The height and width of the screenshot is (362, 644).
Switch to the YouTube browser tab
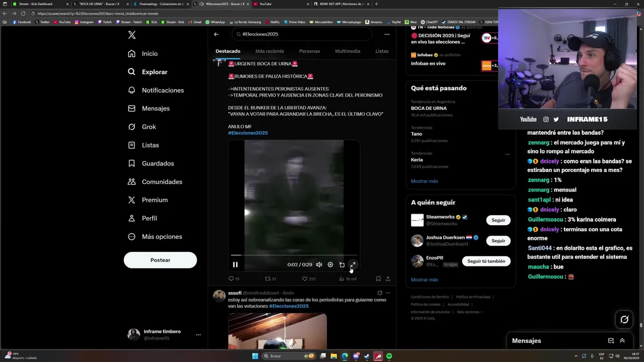point(280,4)
